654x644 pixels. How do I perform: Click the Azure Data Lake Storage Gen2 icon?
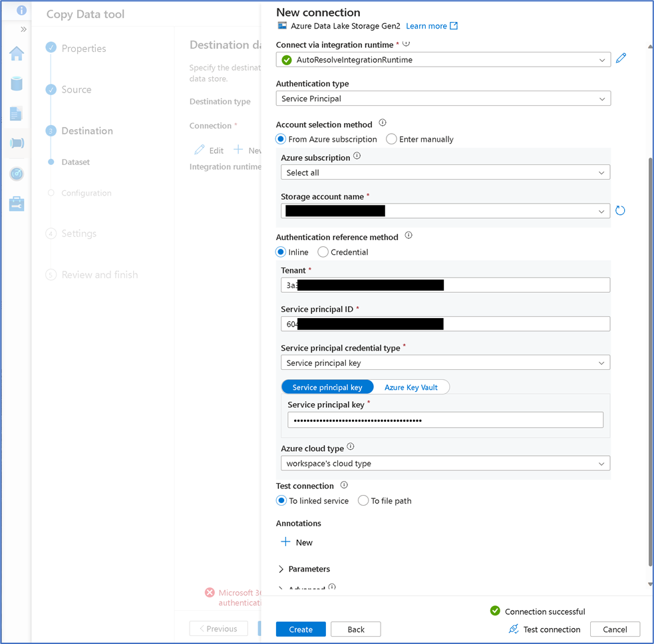282,25
